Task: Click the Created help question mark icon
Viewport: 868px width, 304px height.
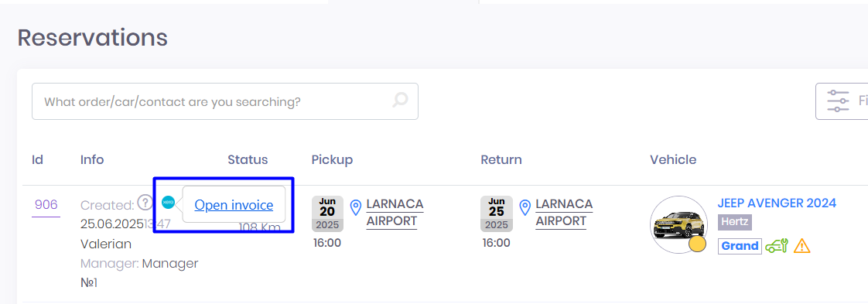Action: point(145,203)
